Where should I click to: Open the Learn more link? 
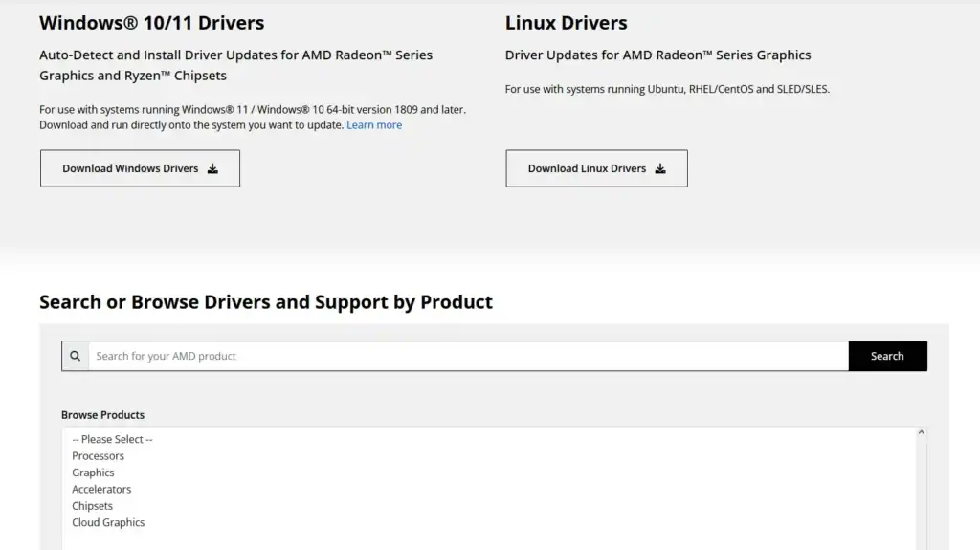point(373,125)
